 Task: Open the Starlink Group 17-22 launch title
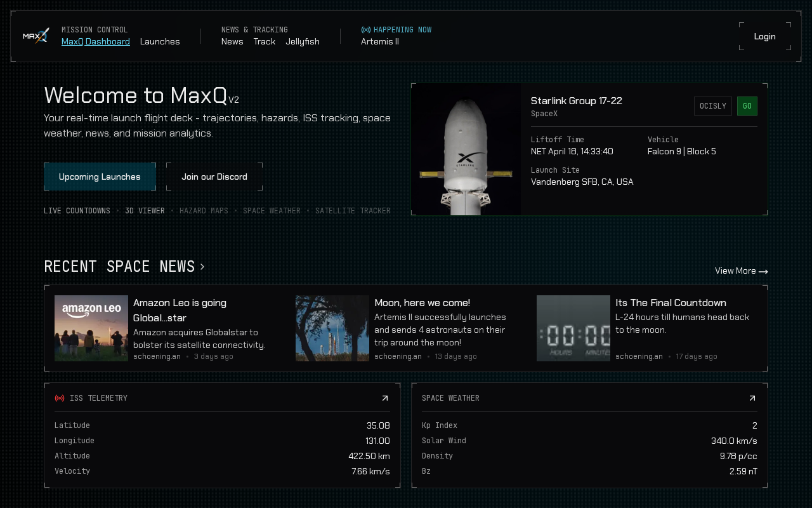tap(577, 101)
